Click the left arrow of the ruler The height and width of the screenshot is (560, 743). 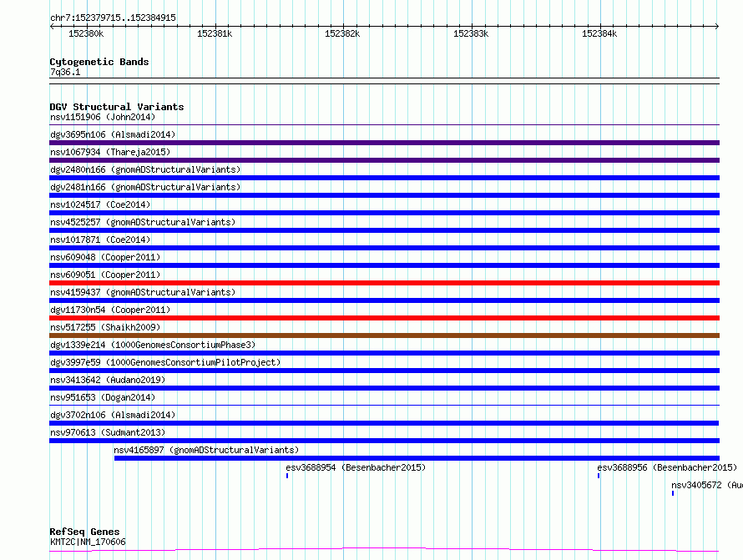point(52,26)
